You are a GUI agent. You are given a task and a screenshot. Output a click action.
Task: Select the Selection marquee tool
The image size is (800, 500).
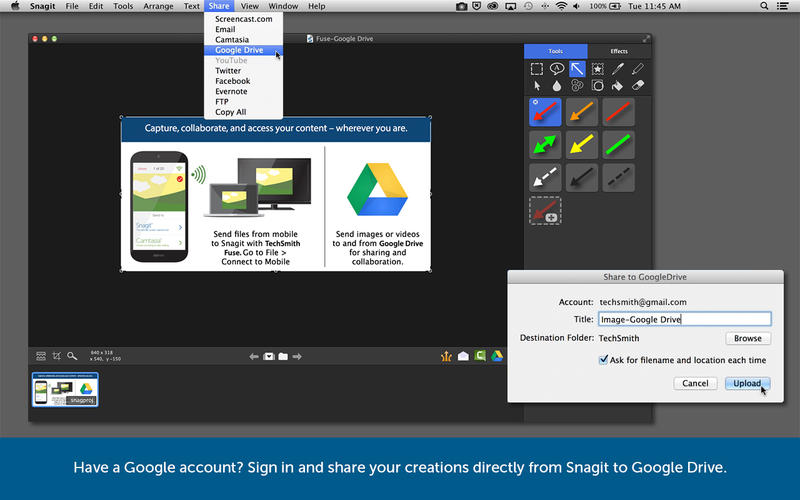click(537, 69)
